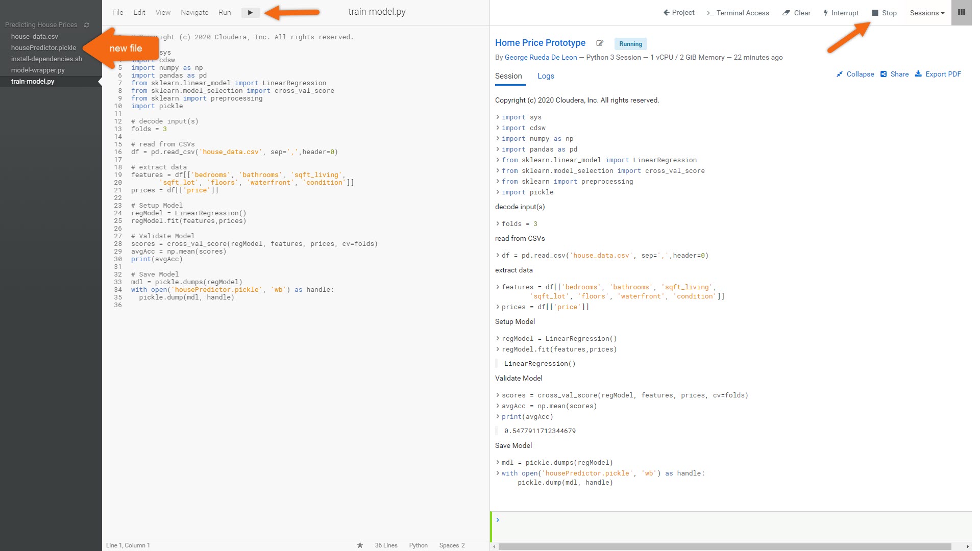Open the George Rueda De Leon profile link
980x551 pixels.
[x=541, y=57]
